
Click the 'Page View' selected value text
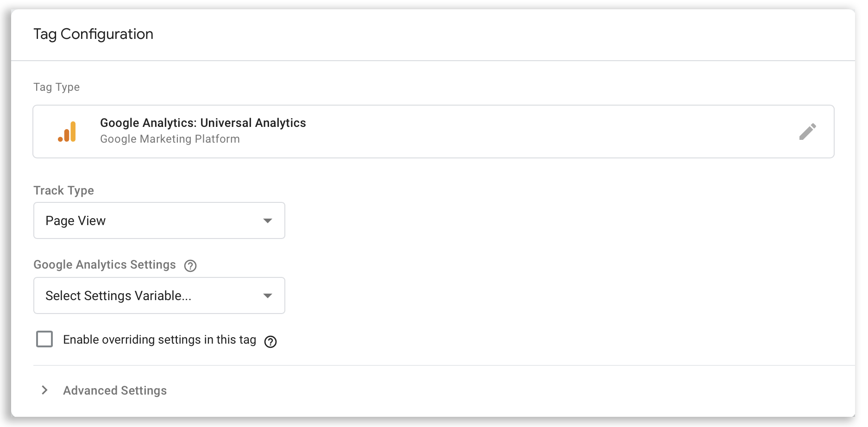click(75, 221)
